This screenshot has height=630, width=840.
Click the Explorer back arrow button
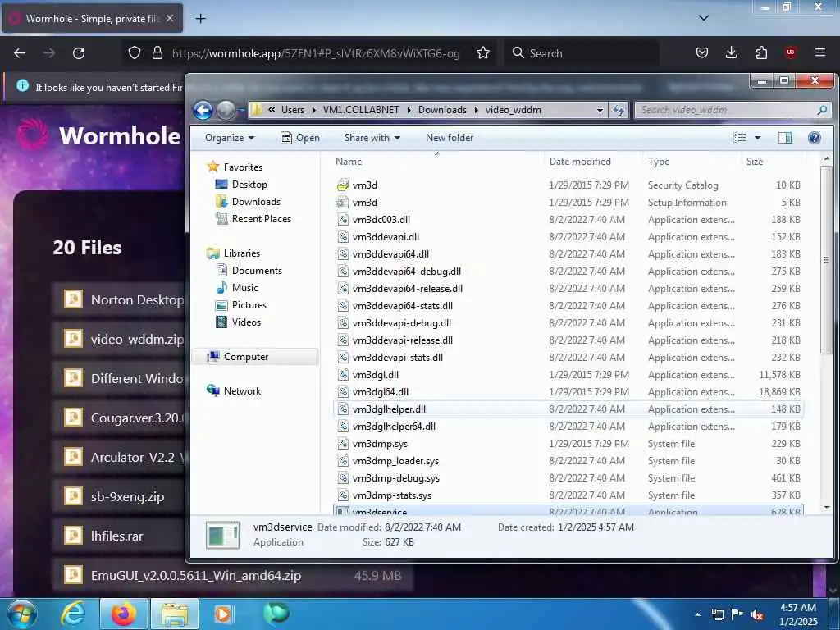click(203, 111)
